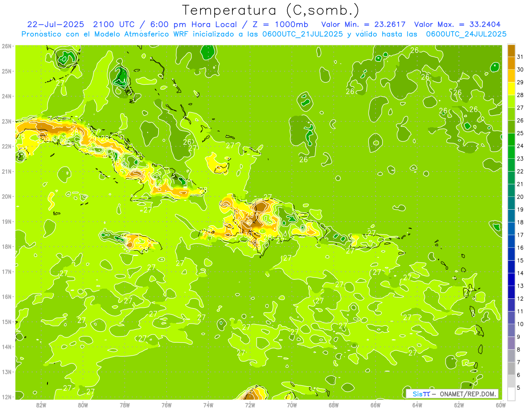Click the colorbar label "30"
The height and width of the screenshot is (411, 532).
point(520,70)
